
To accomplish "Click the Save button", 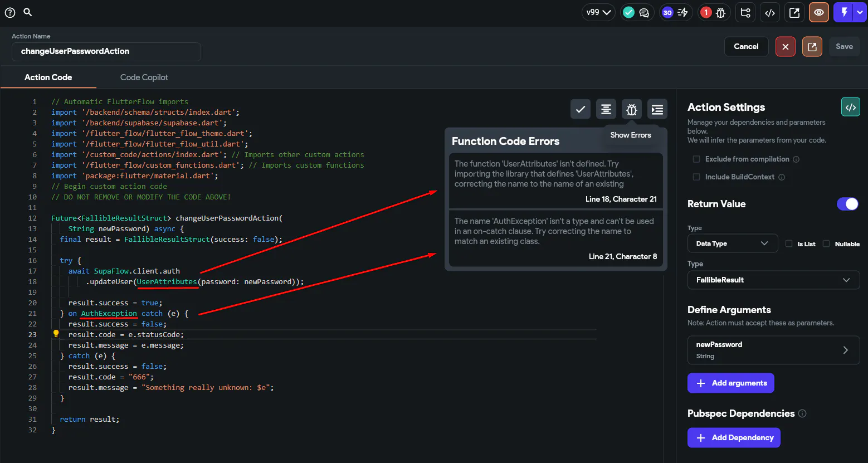I will click(x=844, y=47).
